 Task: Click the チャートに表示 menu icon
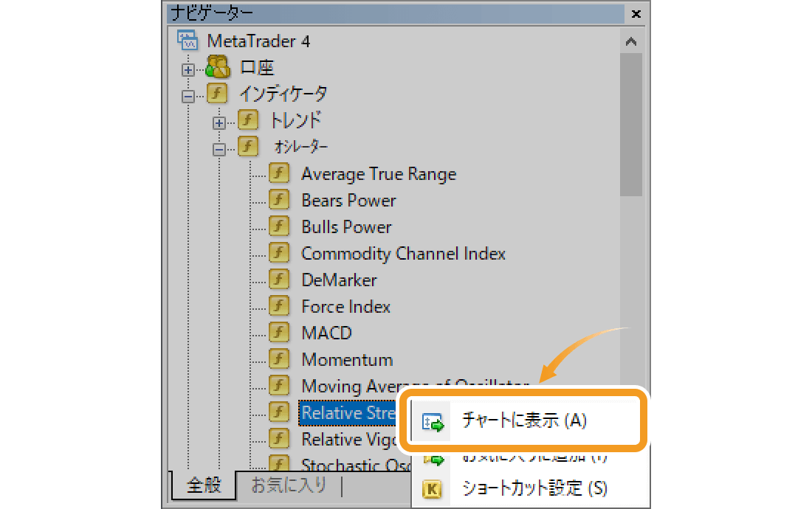(x=433, y=423)
